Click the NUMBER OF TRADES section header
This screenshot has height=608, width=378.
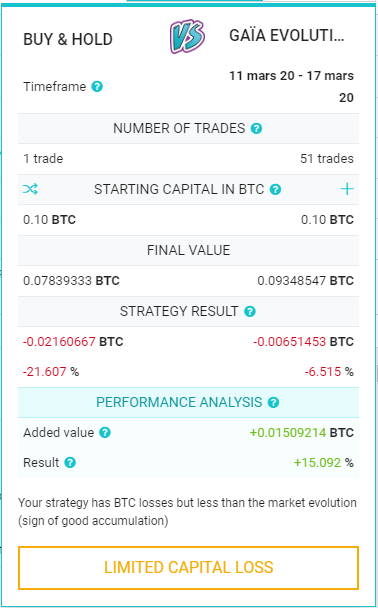(x=188, y=128)
